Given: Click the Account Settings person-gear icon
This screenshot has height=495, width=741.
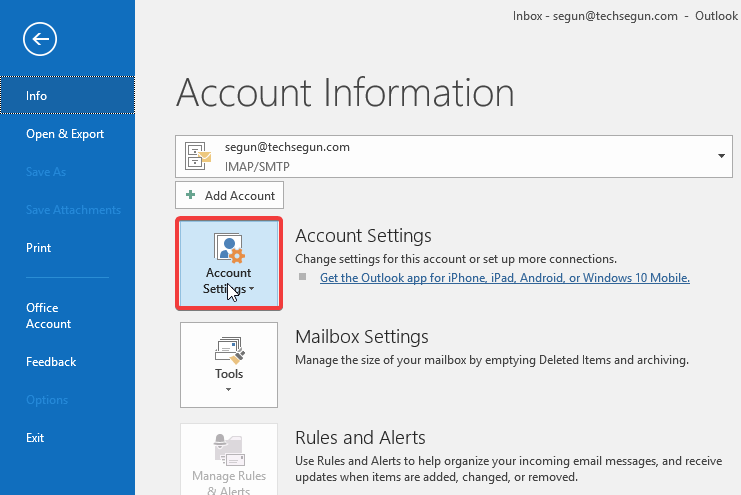Looking at the screenshot, I should (x=229, y=248).
